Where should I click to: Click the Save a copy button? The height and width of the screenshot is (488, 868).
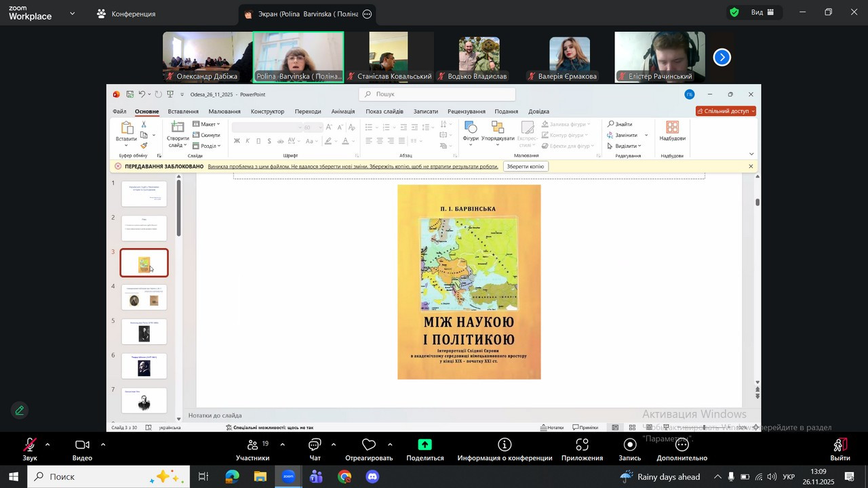525,166
